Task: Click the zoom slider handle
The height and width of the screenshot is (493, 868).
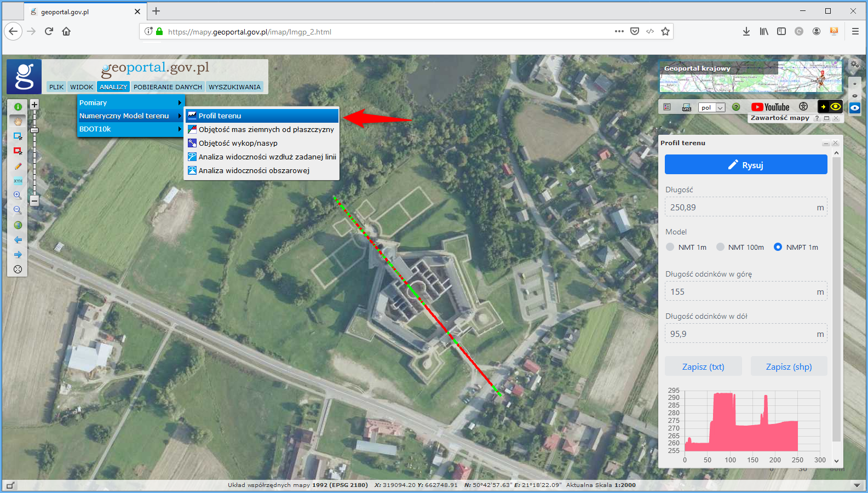Action: pyautogui.click(x=35, y=130)
